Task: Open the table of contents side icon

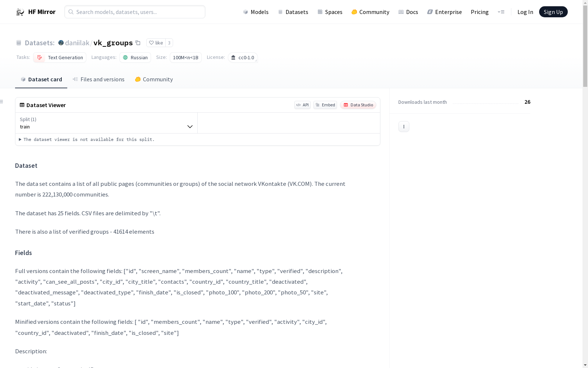Action: 1,102
